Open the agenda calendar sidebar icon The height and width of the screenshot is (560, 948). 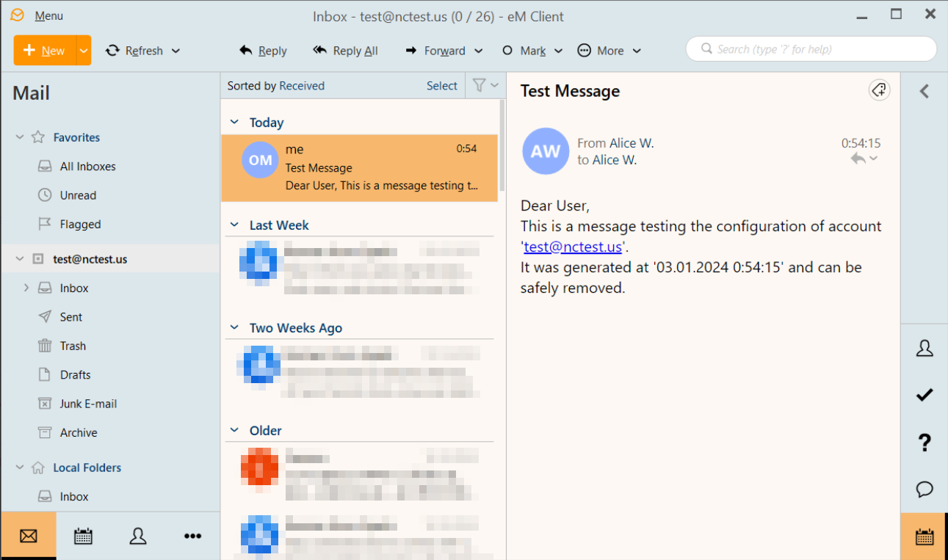pyautogui.click(x=925, y=537)
